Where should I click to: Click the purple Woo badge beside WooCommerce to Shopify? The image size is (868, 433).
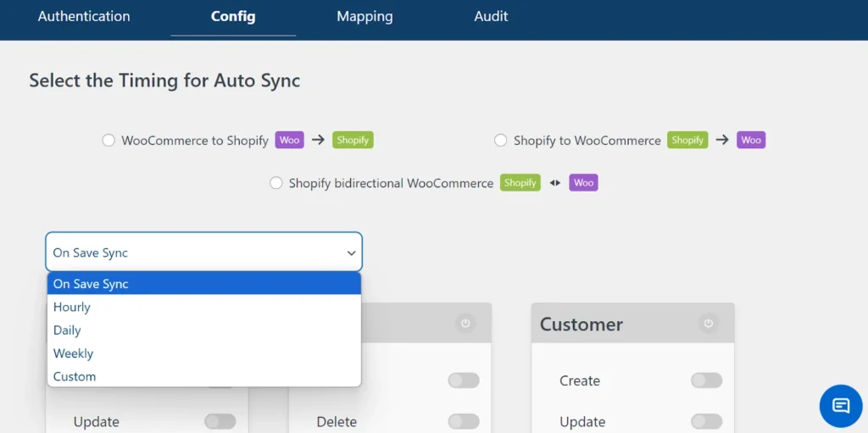pos(290,140)
